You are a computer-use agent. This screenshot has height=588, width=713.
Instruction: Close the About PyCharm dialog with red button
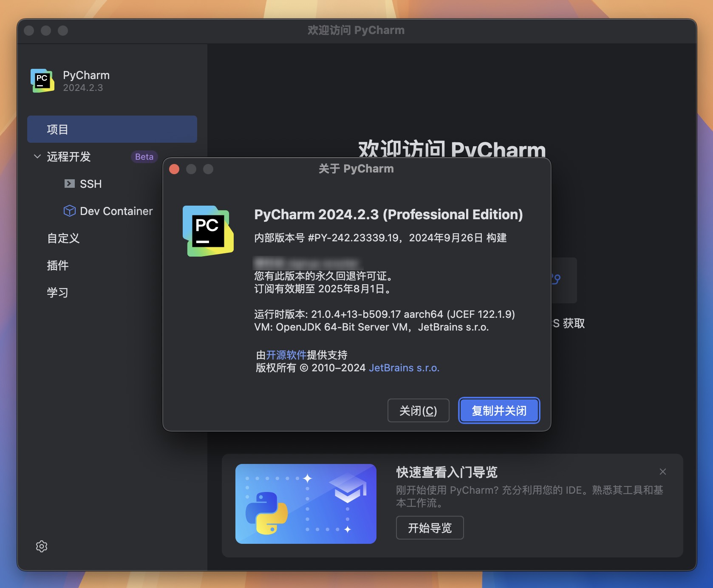click(174, 169)
